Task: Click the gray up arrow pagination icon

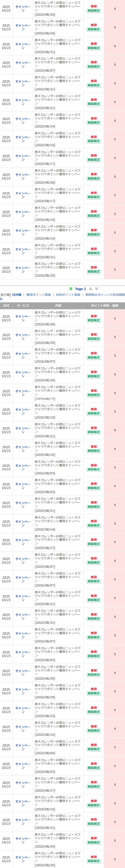Action: 91,289
